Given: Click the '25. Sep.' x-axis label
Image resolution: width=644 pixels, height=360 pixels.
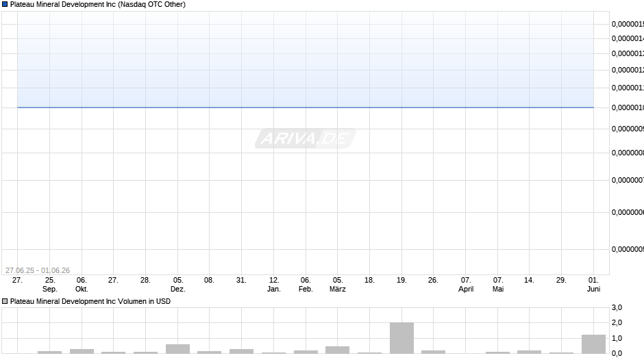Looking at the screenshot, I should point(50,285).
